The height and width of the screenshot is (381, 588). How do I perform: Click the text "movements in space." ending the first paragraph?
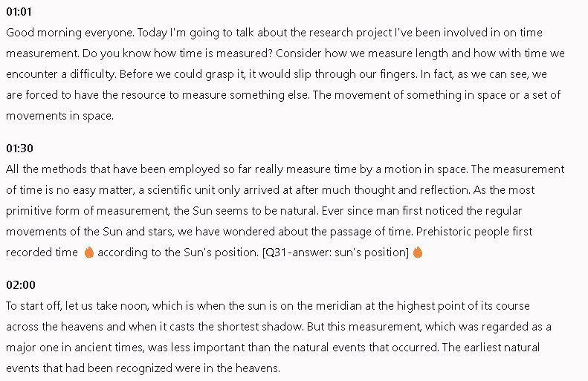[59, 116]
